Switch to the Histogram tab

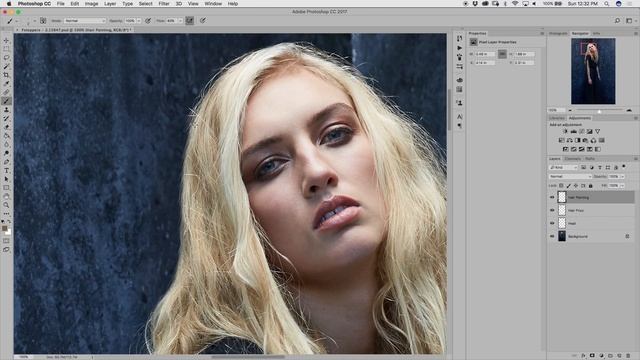(x=558, y=33)
